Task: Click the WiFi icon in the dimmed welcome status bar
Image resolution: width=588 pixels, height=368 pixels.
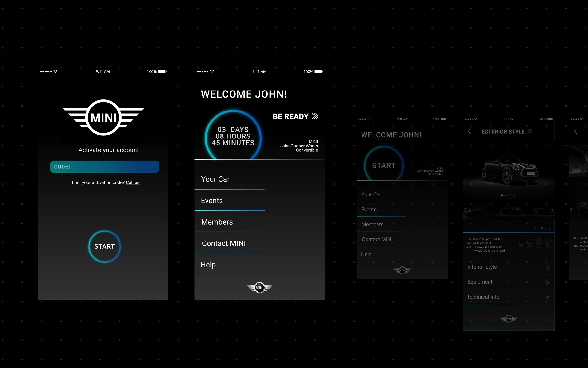Action: [x=369, y=119]
